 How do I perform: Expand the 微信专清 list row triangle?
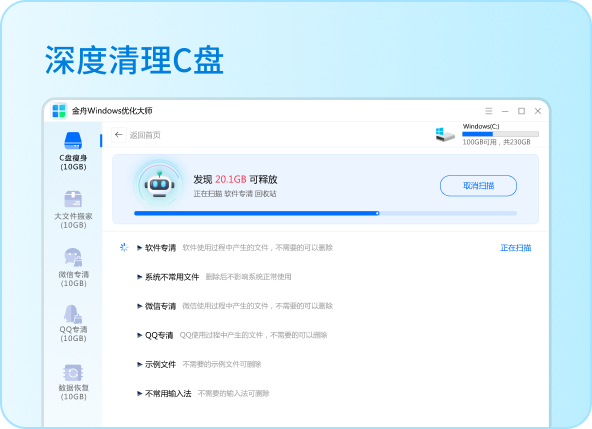139,306
